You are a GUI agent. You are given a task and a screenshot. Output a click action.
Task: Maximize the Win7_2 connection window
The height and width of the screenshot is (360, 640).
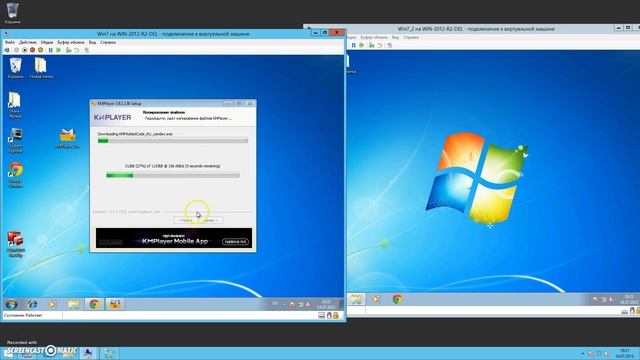point(628,28)
